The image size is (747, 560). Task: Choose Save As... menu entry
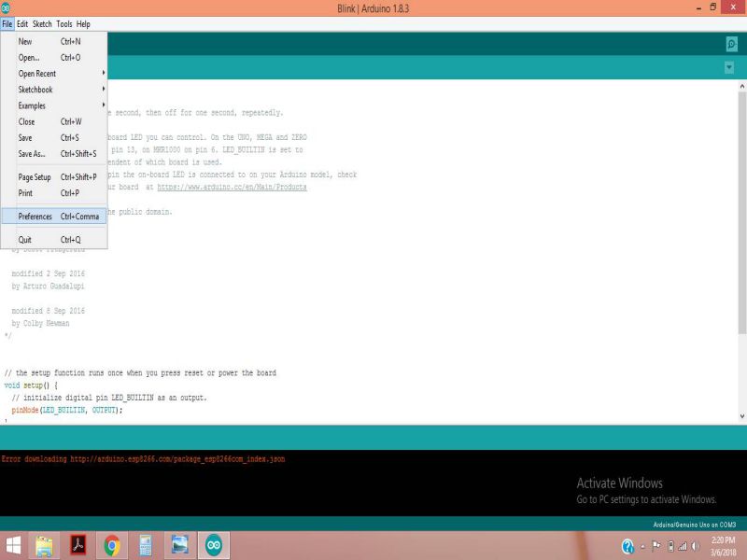coord(54,154)
